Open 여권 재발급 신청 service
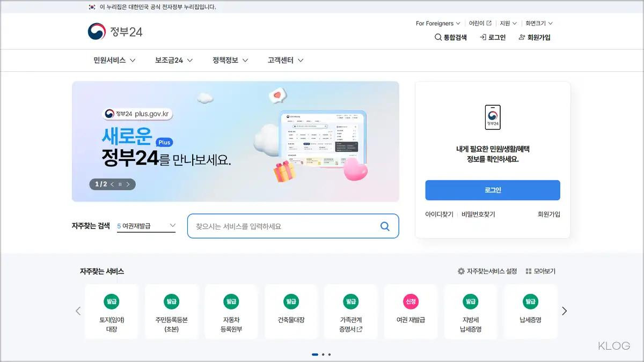The image size is (644, 362). tap(411, 312)
